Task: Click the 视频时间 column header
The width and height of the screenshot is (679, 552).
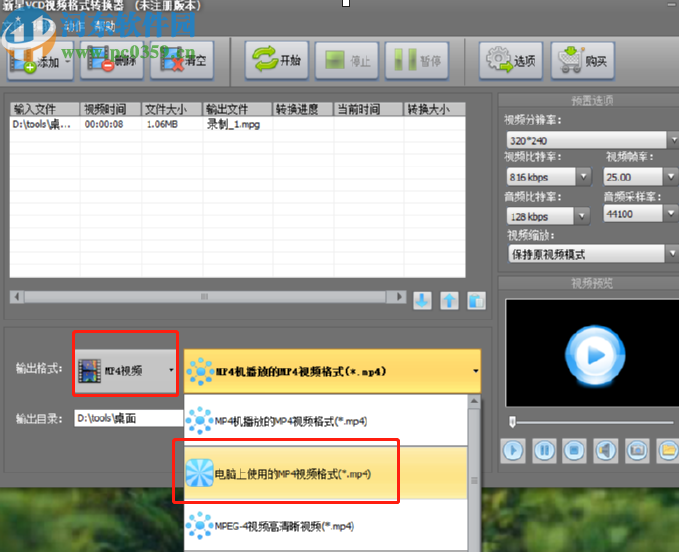Action: pos(110,109)
